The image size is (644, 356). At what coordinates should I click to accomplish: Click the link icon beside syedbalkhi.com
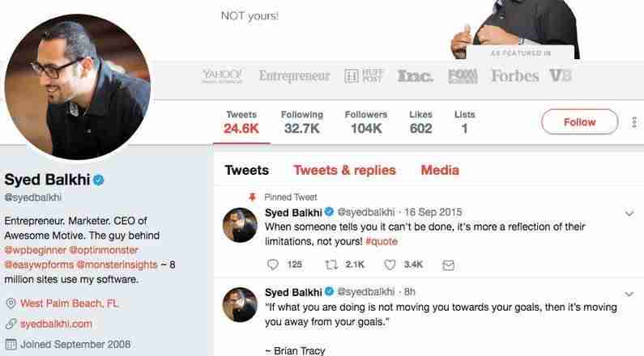point(11,324)
